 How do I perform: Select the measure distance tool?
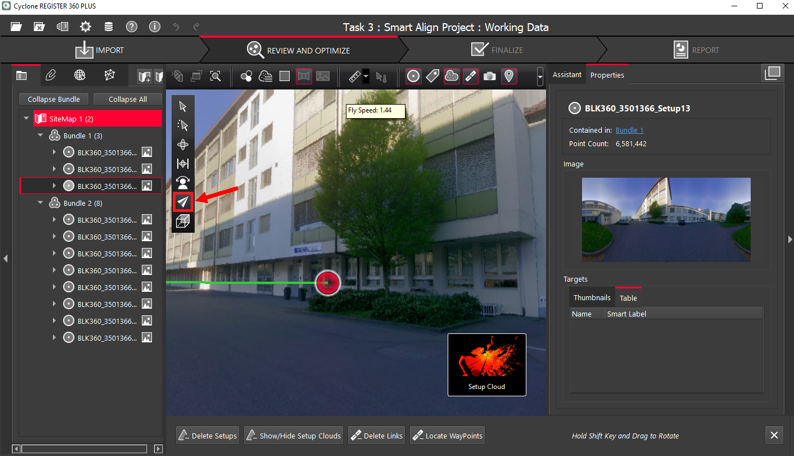pyautogui.click(x=354, y=76)
